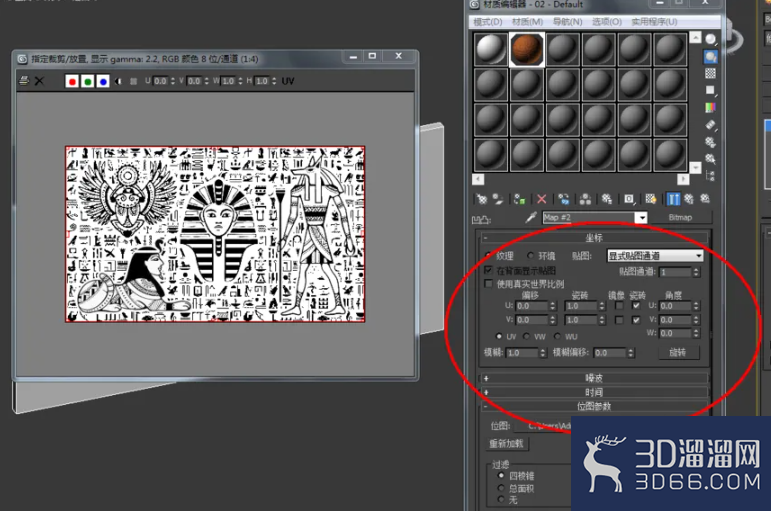Open the 选项(O) menu
The width and height of the screenshot is (771, 511).
point(607,22)
